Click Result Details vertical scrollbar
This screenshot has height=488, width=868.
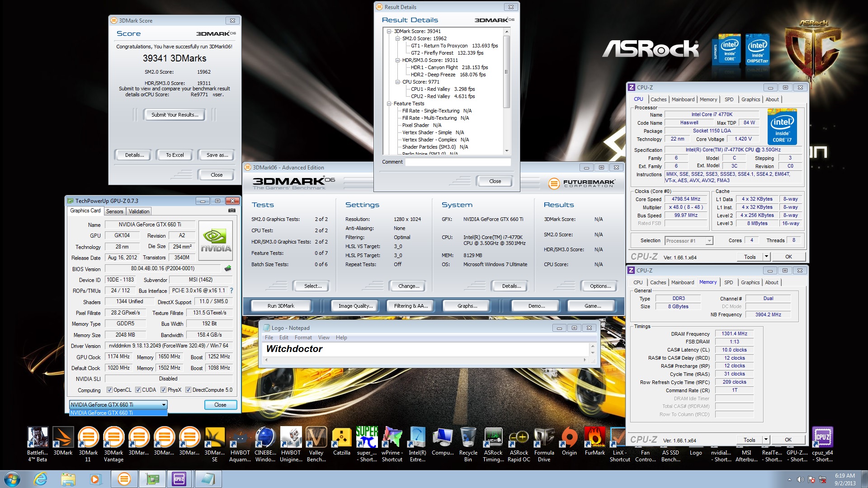[506, 72]
